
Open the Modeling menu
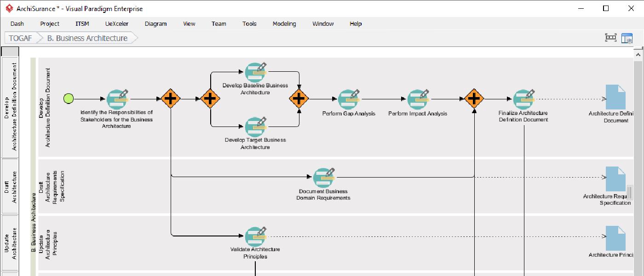284,23
